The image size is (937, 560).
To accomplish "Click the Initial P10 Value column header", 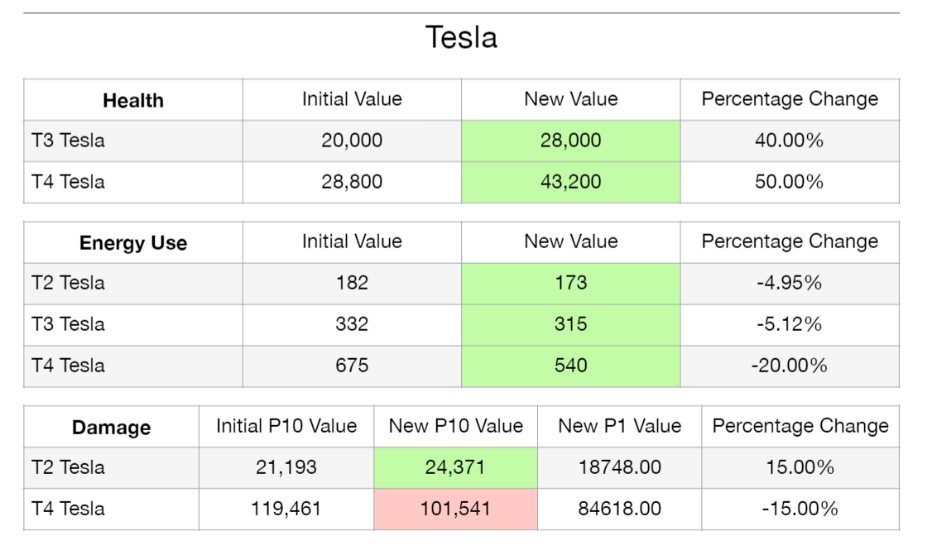I will click(x=286, y=427).
